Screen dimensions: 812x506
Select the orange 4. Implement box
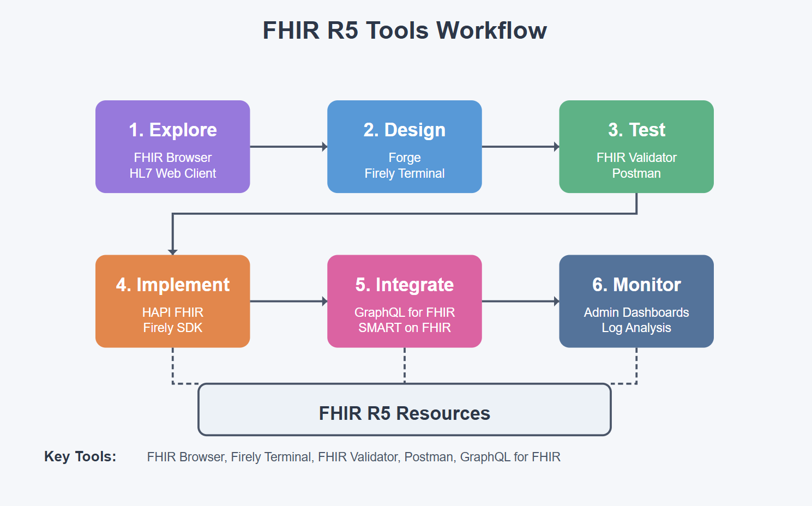click(172, 301)
